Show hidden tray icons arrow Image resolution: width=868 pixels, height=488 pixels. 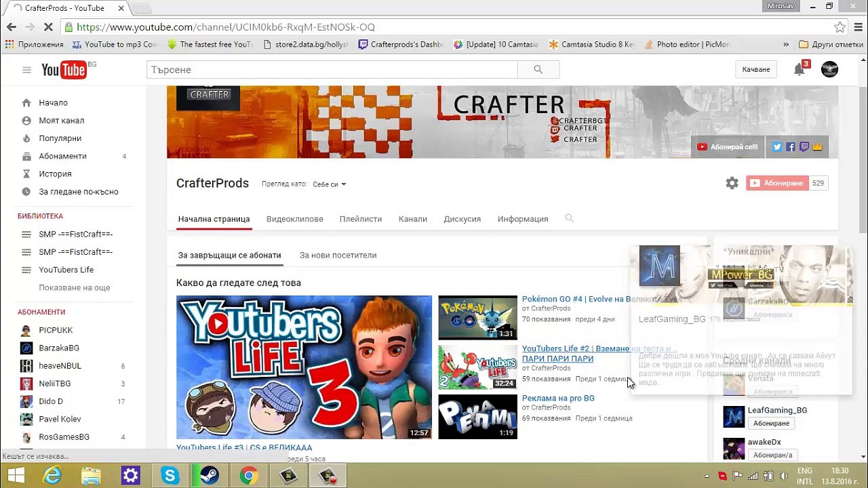(x=707, y=476)
